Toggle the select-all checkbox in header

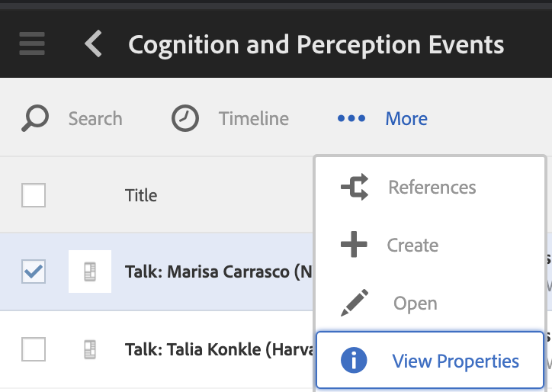point(34,195)
